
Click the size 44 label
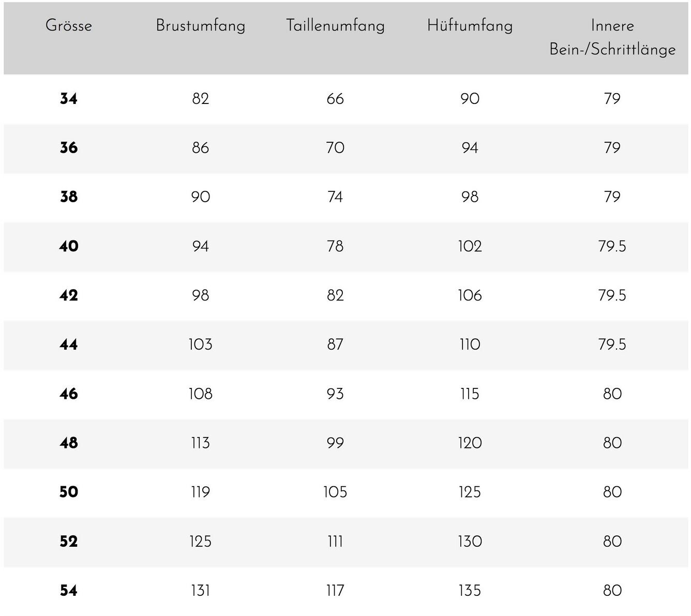pyautogui.click(x=69, y=344)
